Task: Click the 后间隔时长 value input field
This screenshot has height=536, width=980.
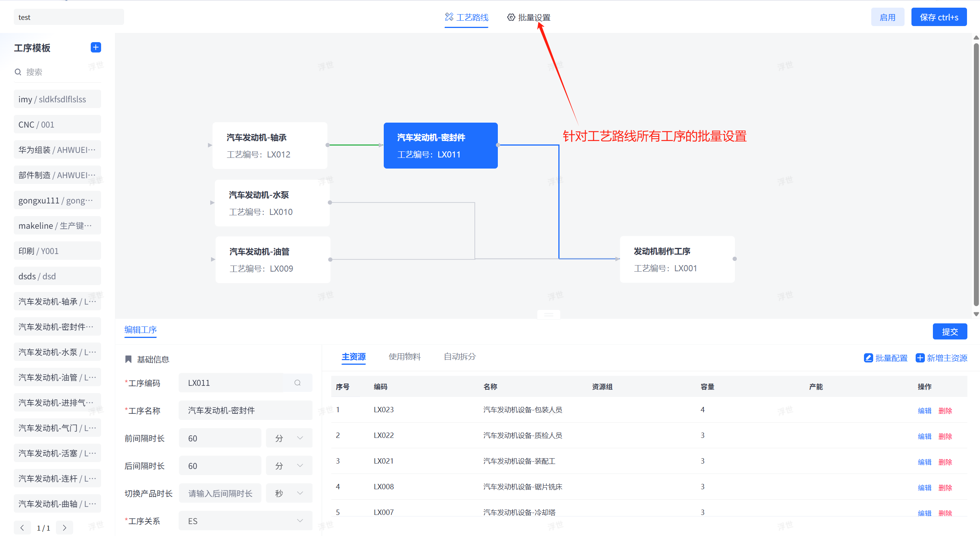Action: (x=220, y=466)
